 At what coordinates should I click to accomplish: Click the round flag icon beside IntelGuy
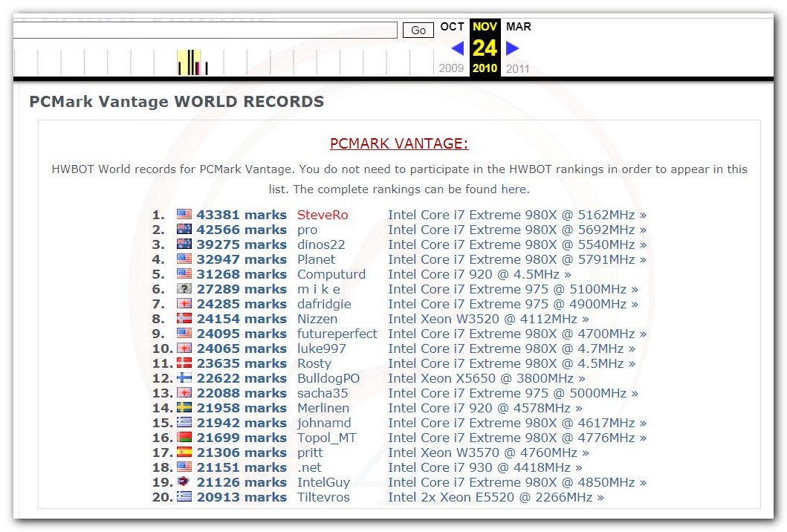click(x=184, y=481)
